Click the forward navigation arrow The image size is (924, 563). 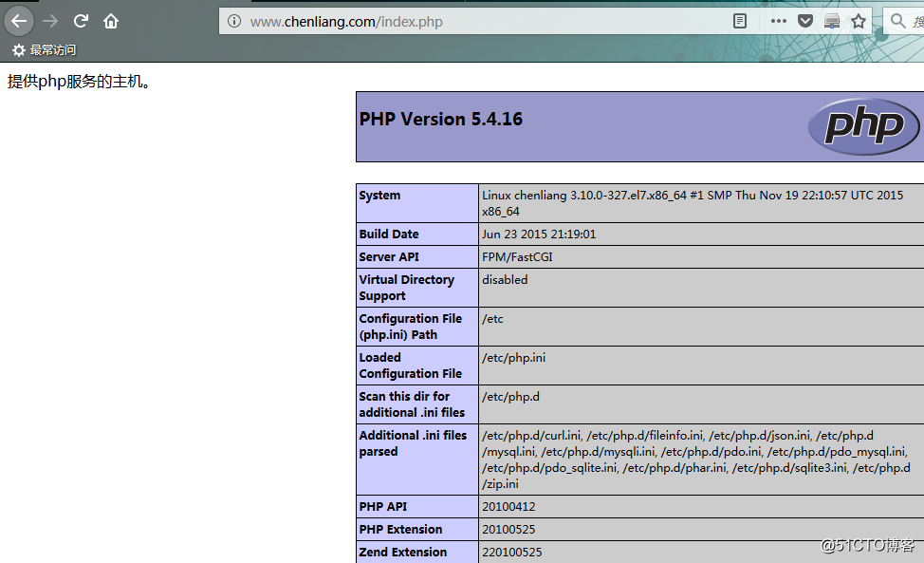(50, 21)
